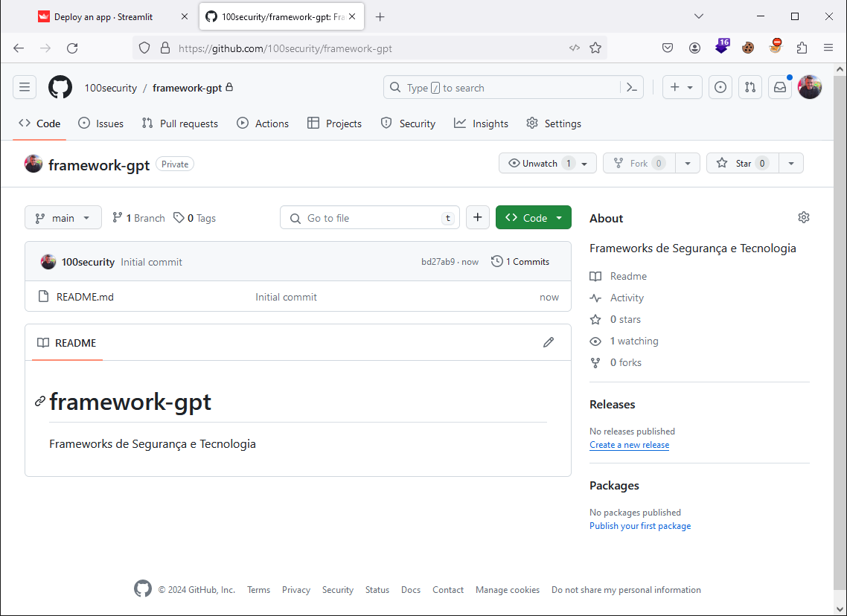Open the command palette icon
Image resolution: width=847 pixels, height=616 pixels.
[631, 88]
